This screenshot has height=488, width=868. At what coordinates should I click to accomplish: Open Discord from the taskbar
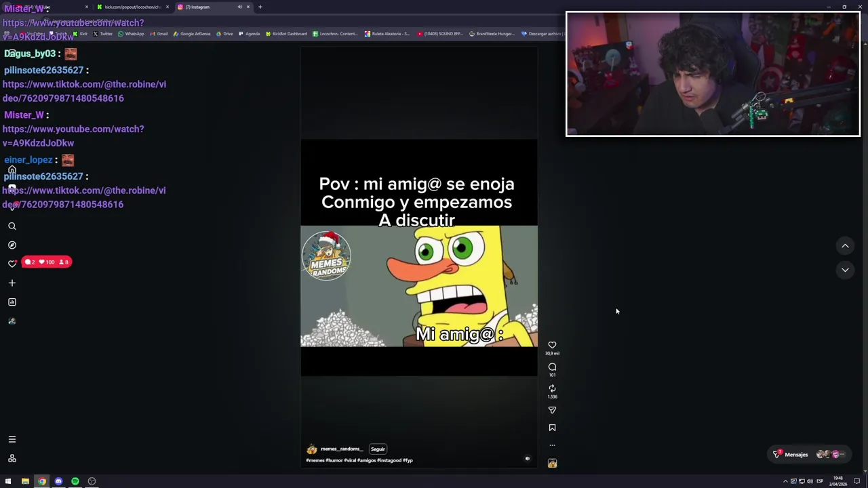pos(58,481)
